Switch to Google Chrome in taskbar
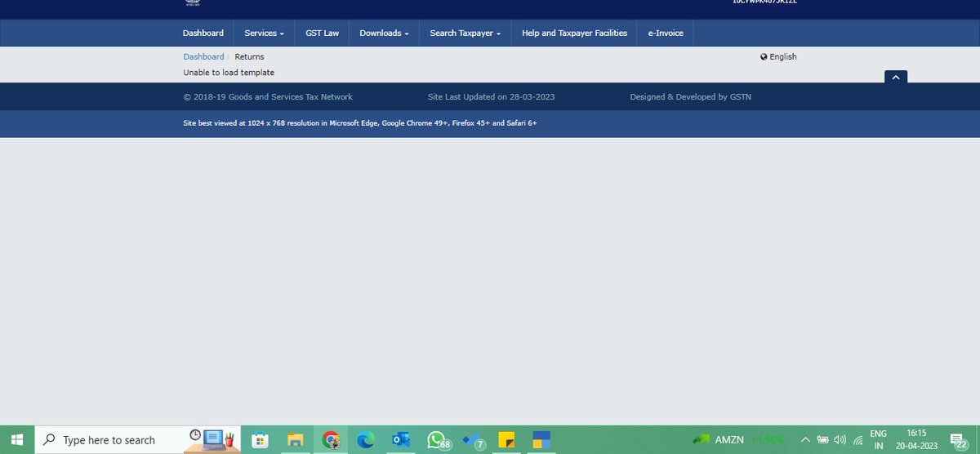Screen dimensions: 980x454 tap(331, 439)
